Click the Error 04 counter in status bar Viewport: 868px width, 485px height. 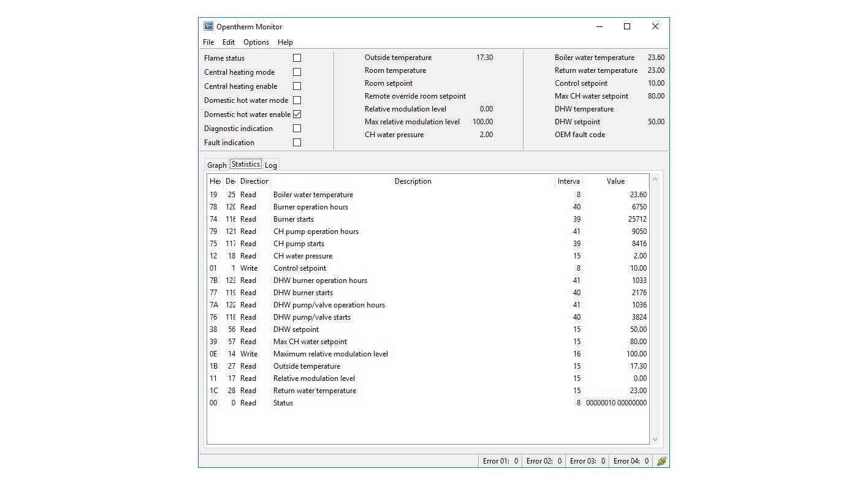[631, 461]
